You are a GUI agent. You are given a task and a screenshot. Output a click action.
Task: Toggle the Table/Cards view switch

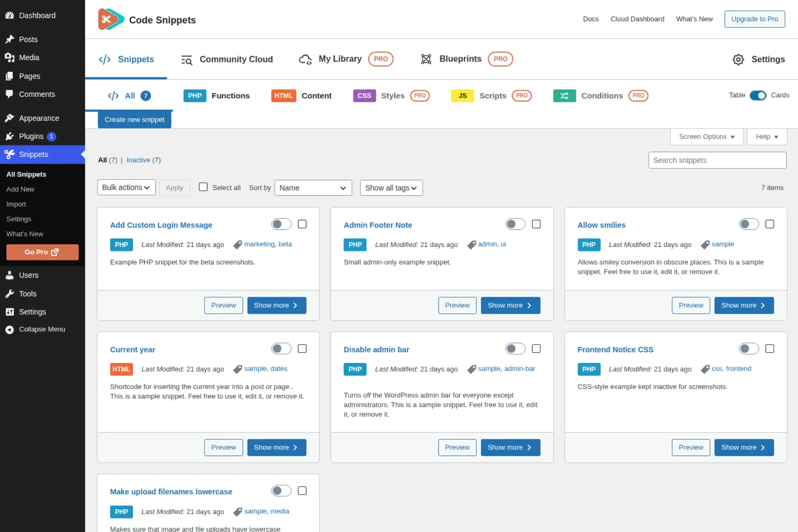tap(758, 95)
